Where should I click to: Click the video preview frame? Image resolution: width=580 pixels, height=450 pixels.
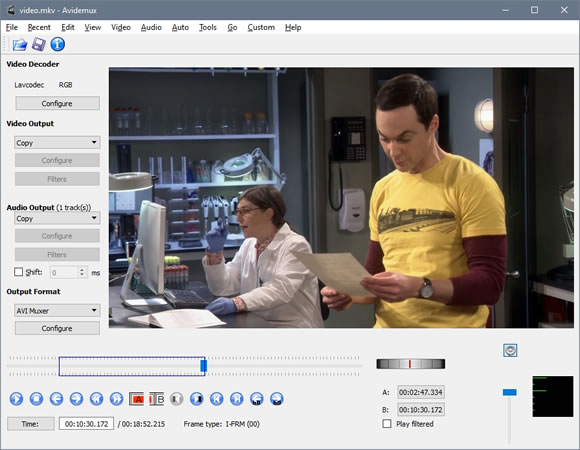tap(341, 197)
